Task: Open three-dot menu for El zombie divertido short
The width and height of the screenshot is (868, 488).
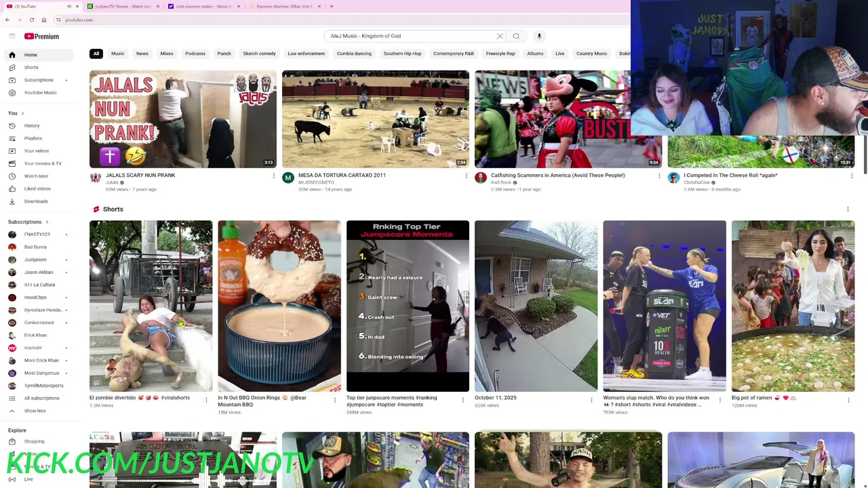Action: point(206,400)
